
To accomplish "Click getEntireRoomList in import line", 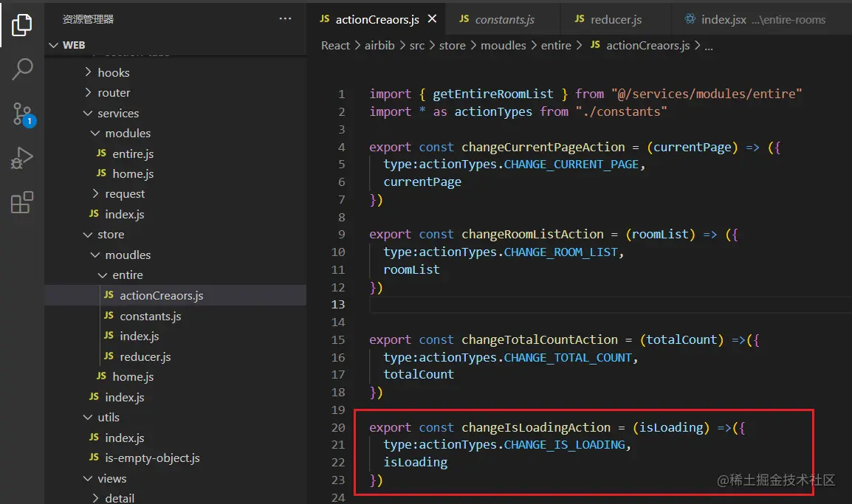I will pos(493,94).
